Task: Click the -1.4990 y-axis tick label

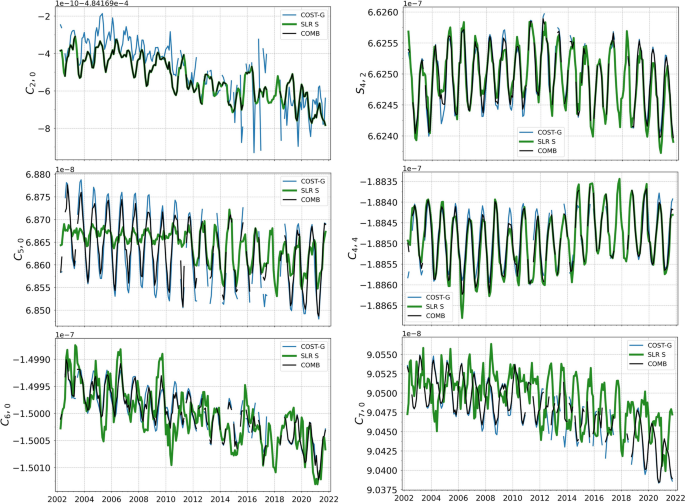Action: point(32,360)
